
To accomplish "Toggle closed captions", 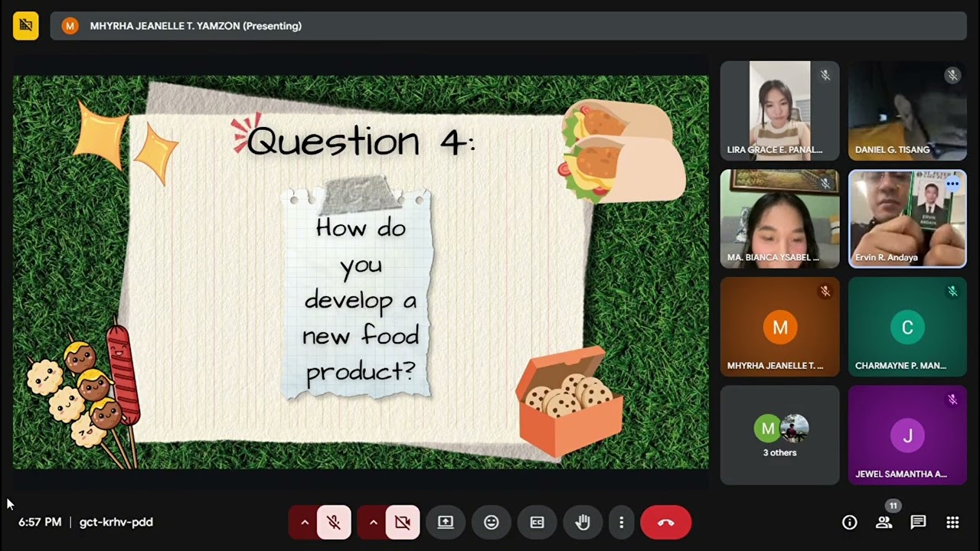I will tap(537, 522).
